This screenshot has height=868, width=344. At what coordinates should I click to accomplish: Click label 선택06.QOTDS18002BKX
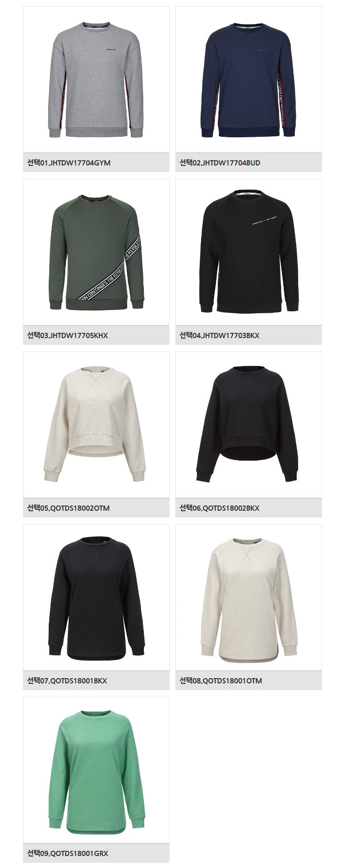219,508
